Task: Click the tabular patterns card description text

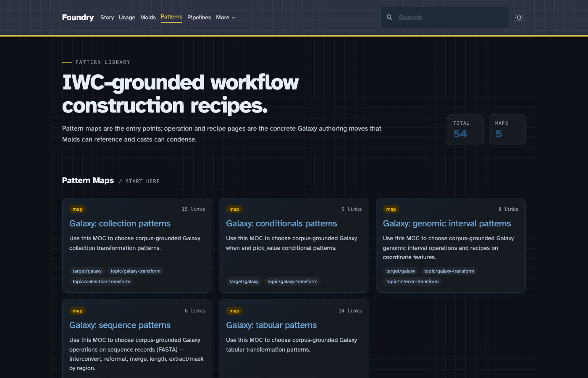Action: 291,345
